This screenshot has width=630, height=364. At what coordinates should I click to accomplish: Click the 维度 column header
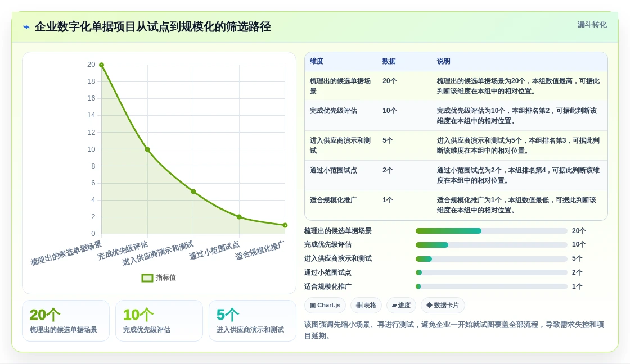tap(317, 61)
